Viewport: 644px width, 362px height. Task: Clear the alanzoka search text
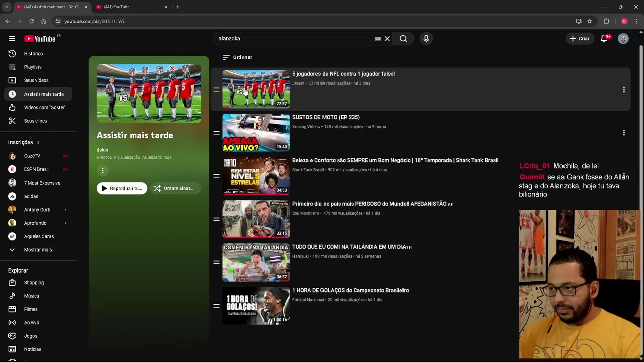coord(387,39)
